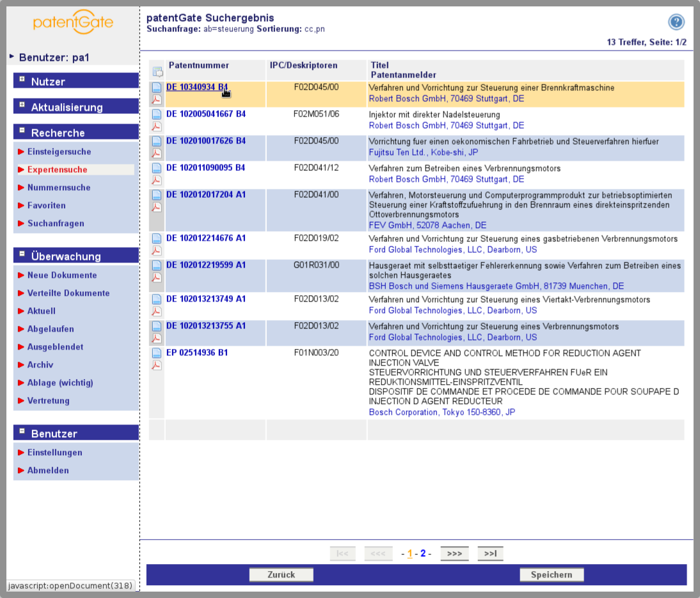Screen dimensions: 700x598
Task: Open Favoriten in the sidebar
Action: pyautogui.click(x=47, y=206)
